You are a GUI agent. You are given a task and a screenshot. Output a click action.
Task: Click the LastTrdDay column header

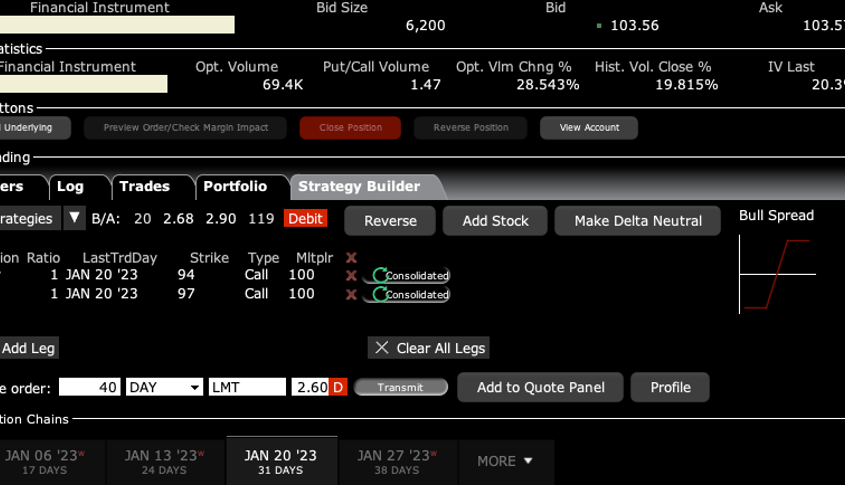click(120, 258)
